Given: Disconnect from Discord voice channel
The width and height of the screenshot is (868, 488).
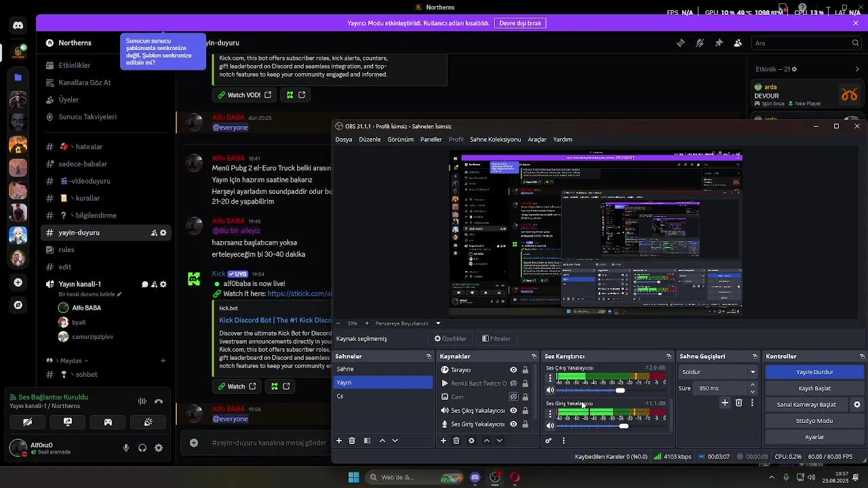Looking at the screenshot, I should (159, 401).
